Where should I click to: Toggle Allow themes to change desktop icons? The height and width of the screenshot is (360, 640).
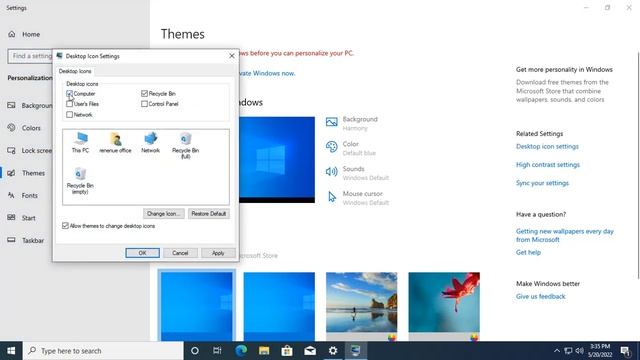[x=65, y=226]
